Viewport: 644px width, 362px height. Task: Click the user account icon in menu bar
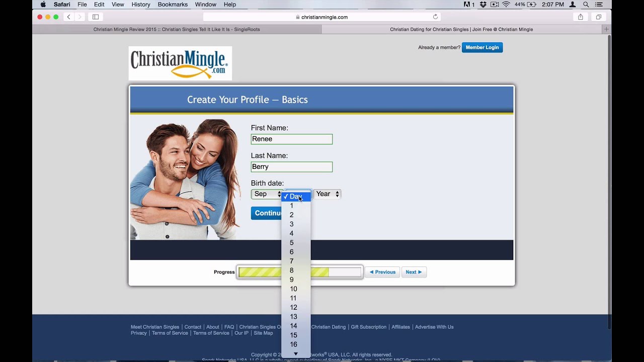click(573, 5)
